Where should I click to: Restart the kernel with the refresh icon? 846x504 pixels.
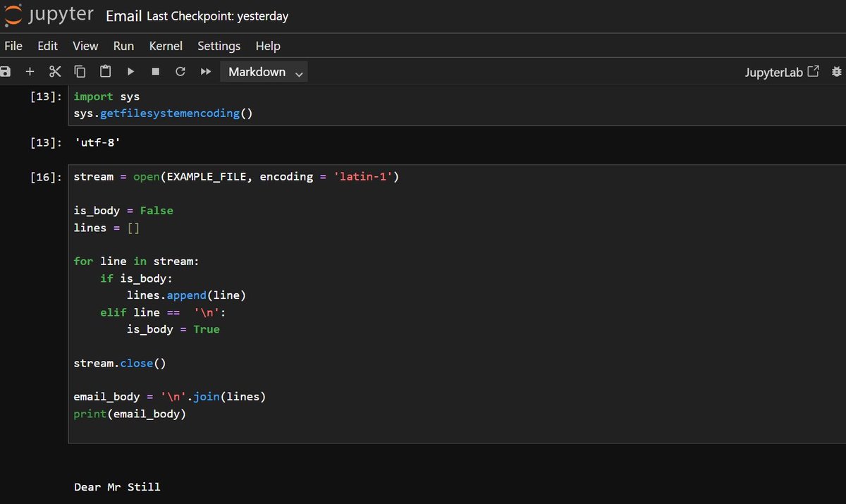(x=180, y=71)
